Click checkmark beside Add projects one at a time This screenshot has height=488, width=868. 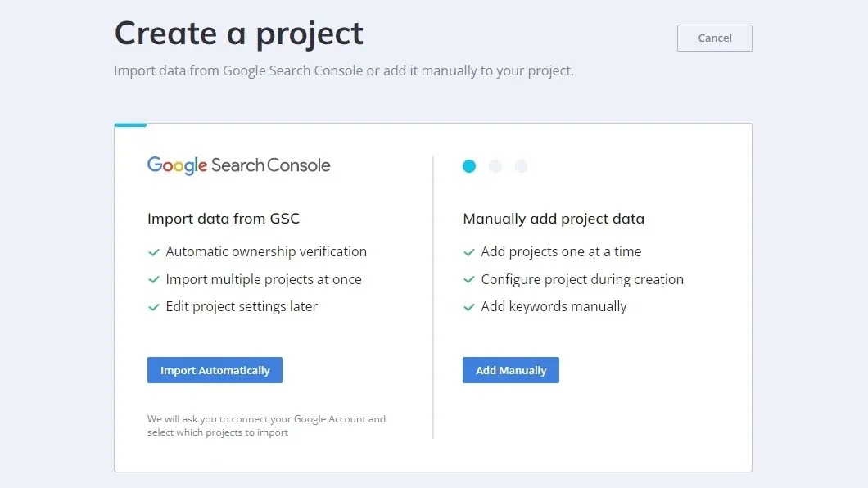pos(469,252)
